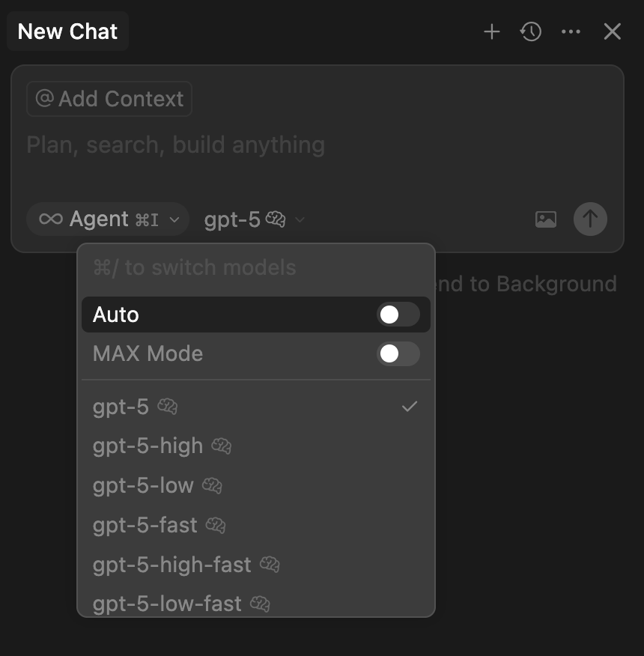Collapse the gpt-5 model selector dropdown
The height and width of the screenshot is (656, 644).
click(300, 219)
